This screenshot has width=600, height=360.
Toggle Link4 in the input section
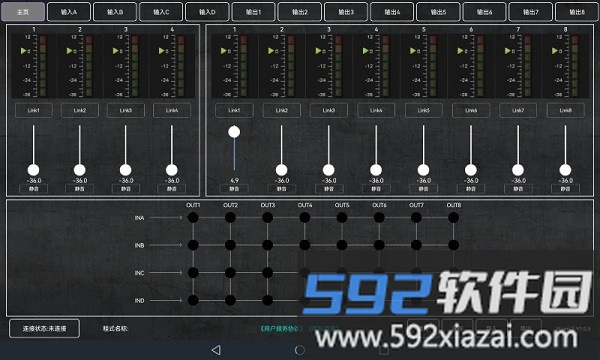172,110
